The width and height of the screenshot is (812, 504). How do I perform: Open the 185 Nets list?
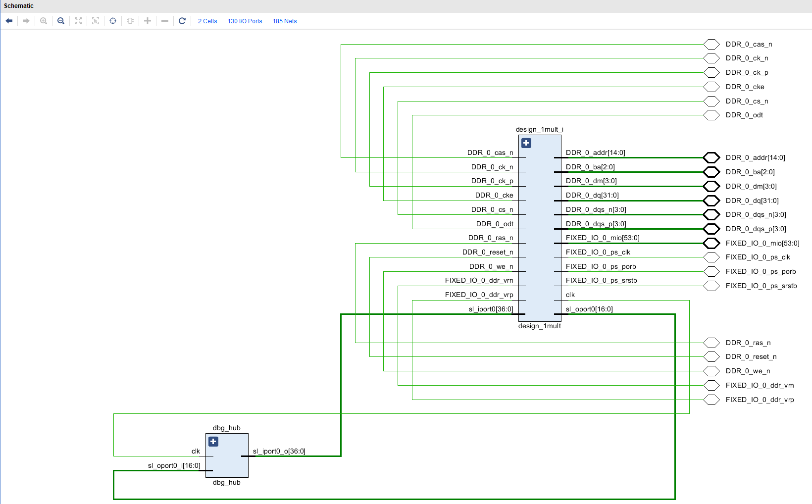(284, 21)
